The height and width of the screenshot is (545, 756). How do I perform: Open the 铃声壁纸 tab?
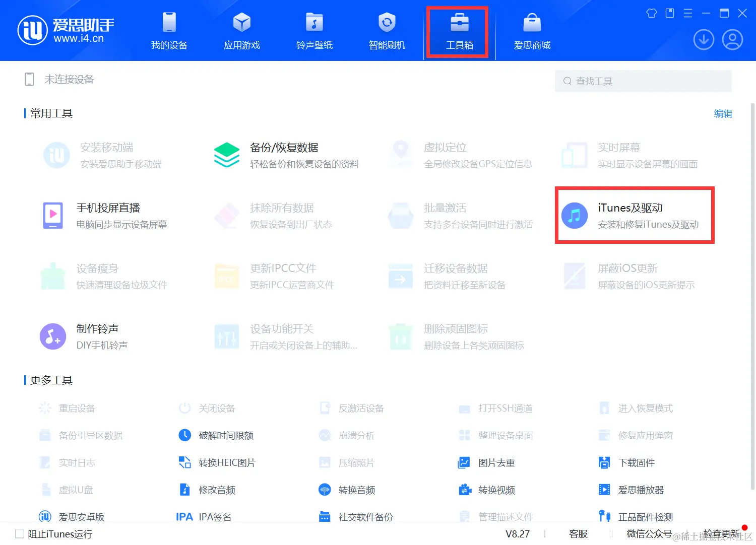point(314,31)
